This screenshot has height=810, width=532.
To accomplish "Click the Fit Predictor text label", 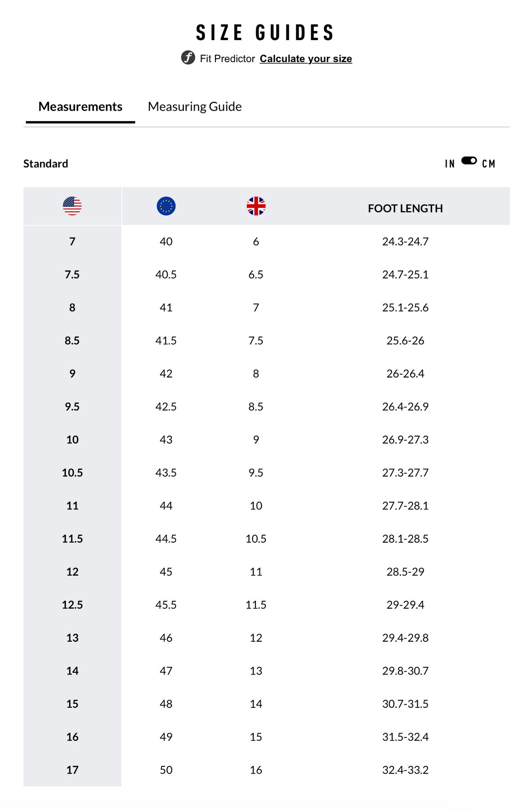I will 227,59.
